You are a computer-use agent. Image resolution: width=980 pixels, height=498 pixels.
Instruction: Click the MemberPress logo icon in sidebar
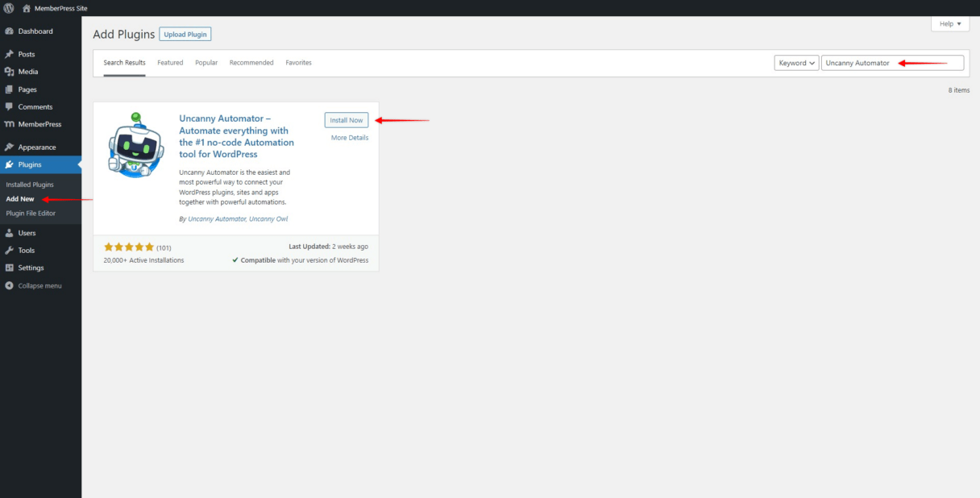(9, 124)
